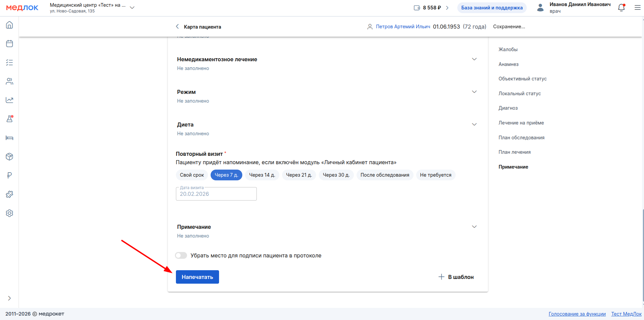Click the ruble finance icon
The width and height of the screenshot is (644, 320).
coord(9,175)
